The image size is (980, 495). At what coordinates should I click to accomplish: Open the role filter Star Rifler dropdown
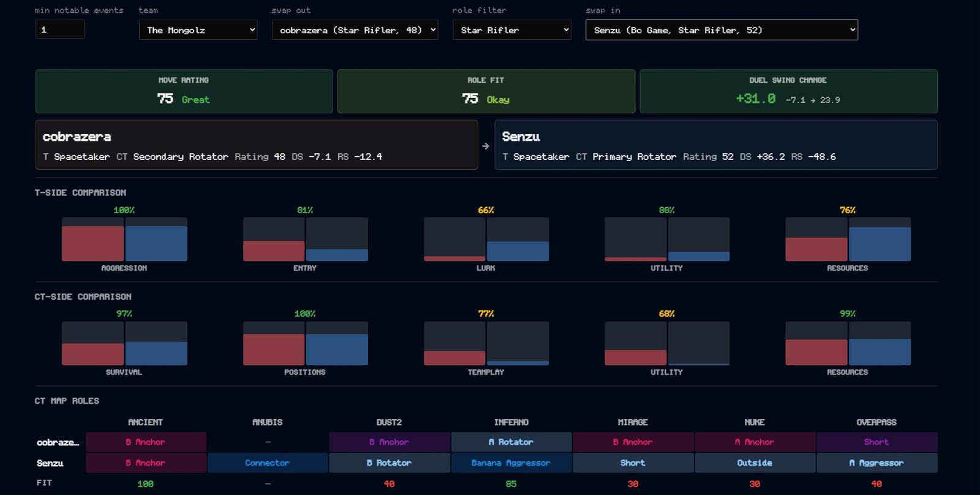[x=512, y=29]
